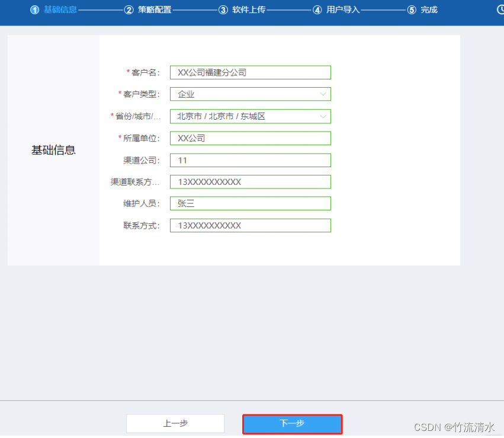Focus the 联系方式 phone input
The width and height of the screenshot is (504, 438).
click(251, 225)
